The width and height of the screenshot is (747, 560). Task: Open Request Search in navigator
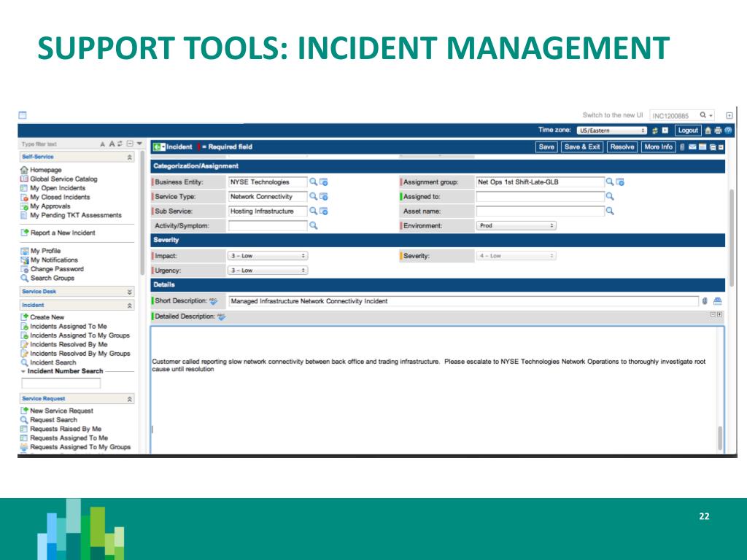click(x=53, y=419)
